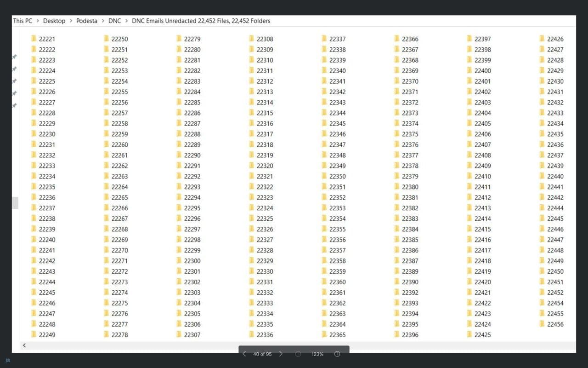Click the 123% zoom level indicator
Screen dimensions: 588x368
[317, 354]
